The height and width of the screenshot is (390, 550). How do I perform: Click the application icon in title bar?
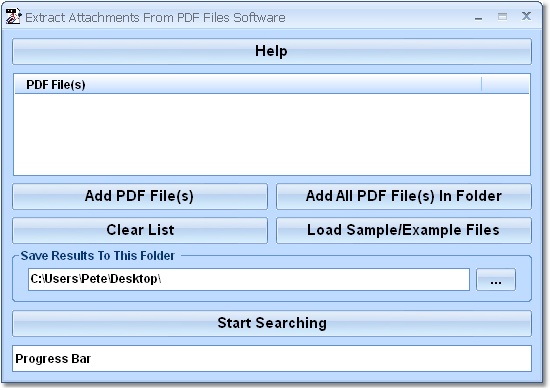tap(13, 16)
